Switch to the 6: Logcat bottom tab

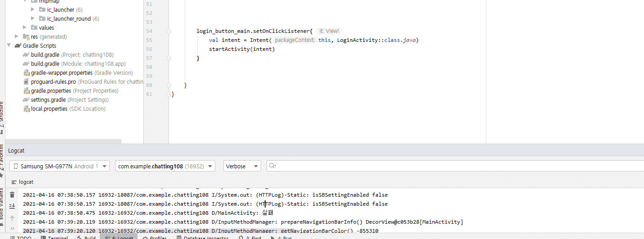pyautogui.click(x=118, y=237)
